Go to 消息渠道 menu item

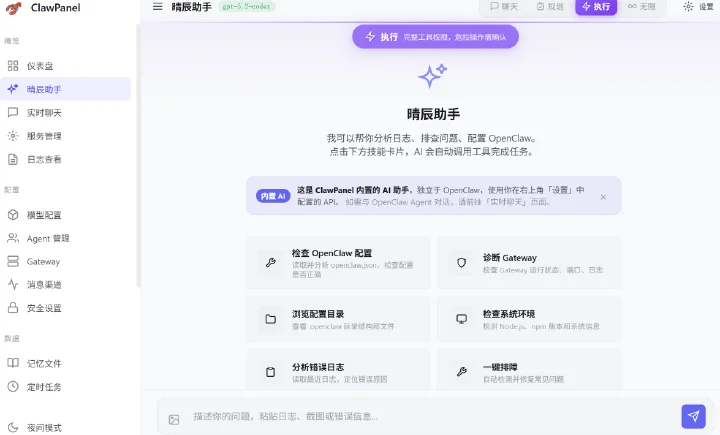click(x=65, y=284)
